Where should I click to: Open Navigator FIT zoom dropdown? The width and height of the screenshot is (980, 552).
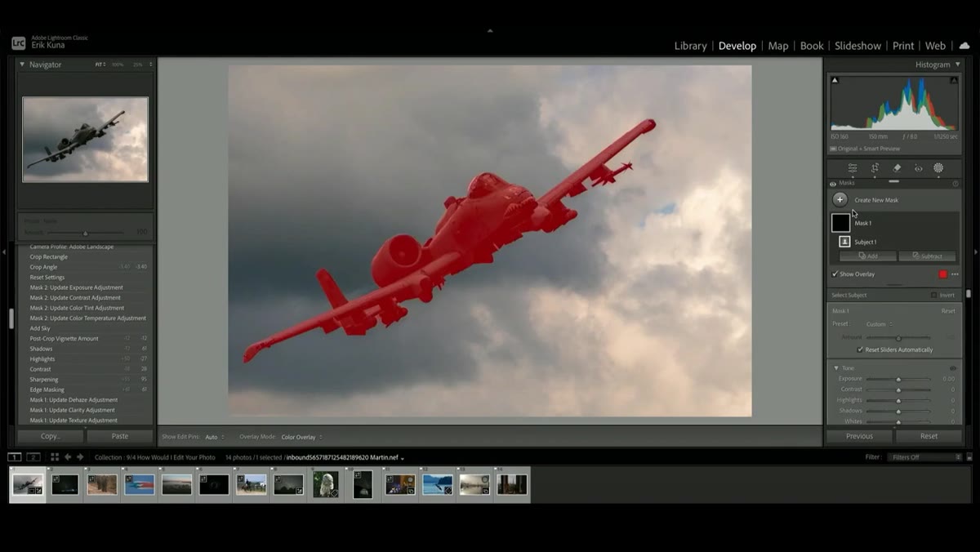[x=100, y=65]
